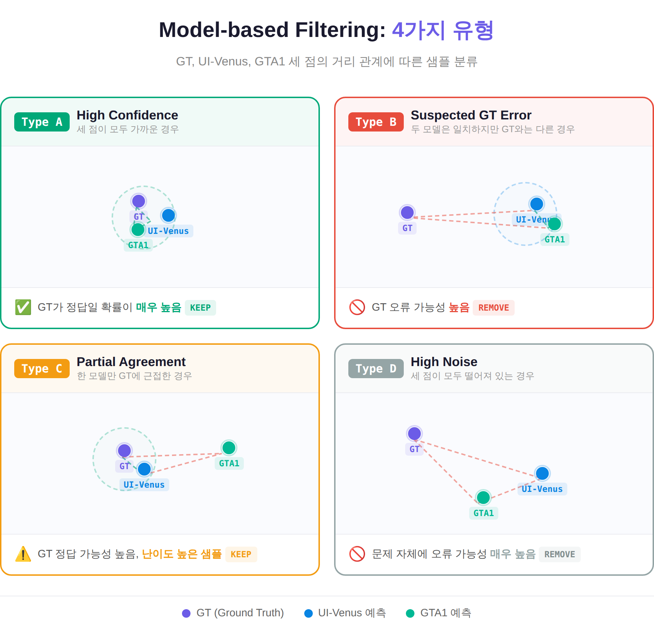Click the REMOVE tag in Type B
The width and height of the screenshot is (654, 644).
pos(494,308)
